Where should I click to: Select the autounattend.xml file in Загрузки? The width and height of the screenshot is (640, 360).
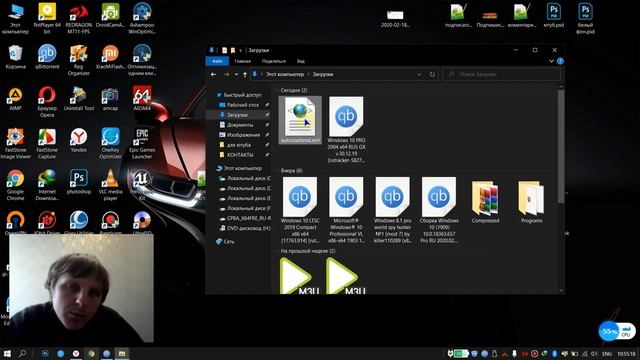tap(300, 120)
